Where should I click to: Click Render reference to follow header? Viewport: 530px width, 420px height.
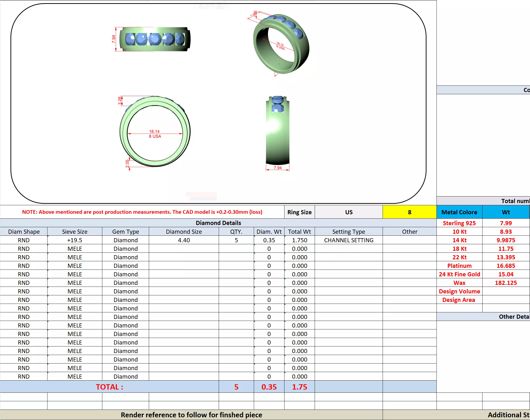pyautogui.click(x=191, y=415)
